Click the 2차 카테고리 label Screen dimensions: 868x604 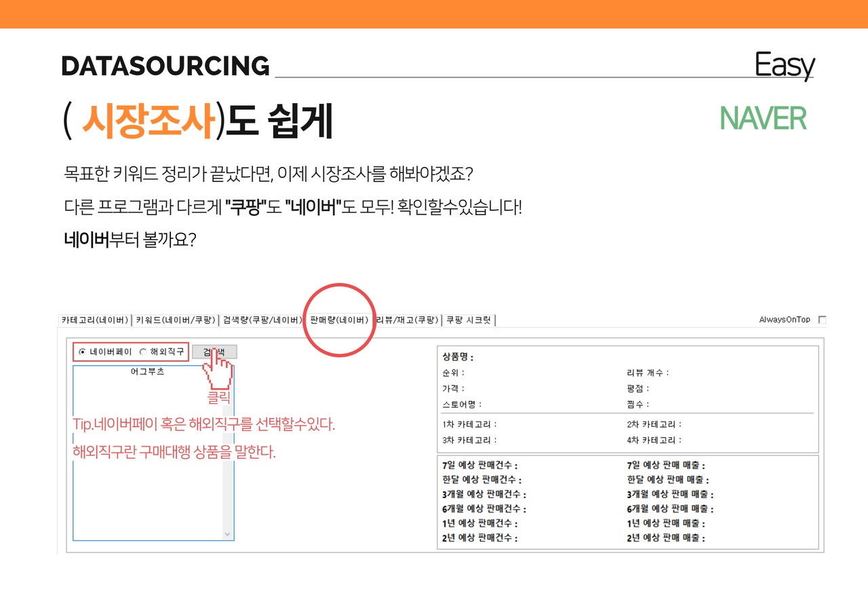(654, 424)
